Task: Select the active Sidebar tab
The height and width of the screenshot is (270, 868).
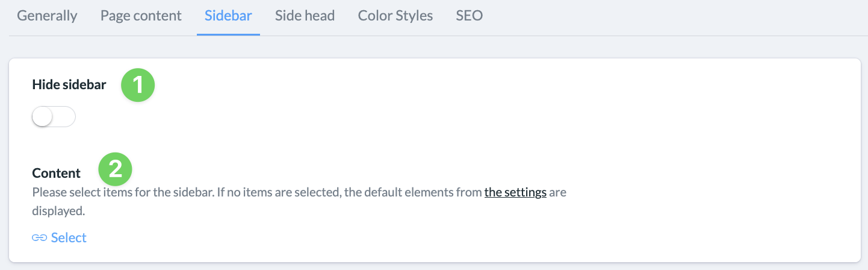Action: [228, 16]
